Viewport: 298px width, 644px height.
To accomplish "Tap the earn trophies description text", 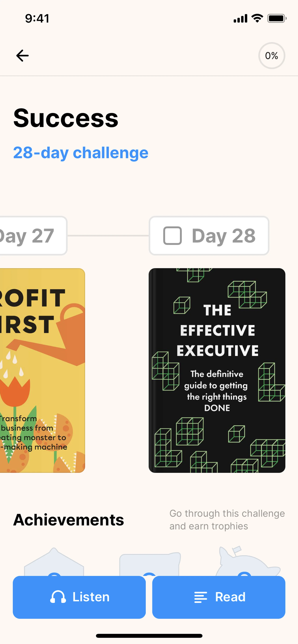I will point(227,520).
